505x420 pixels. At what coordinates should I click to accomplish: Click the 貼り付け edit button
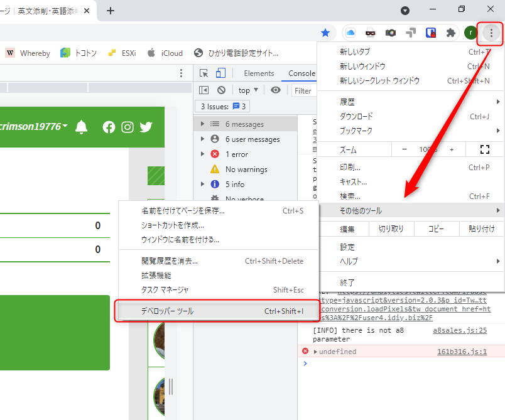coord(482,229)
